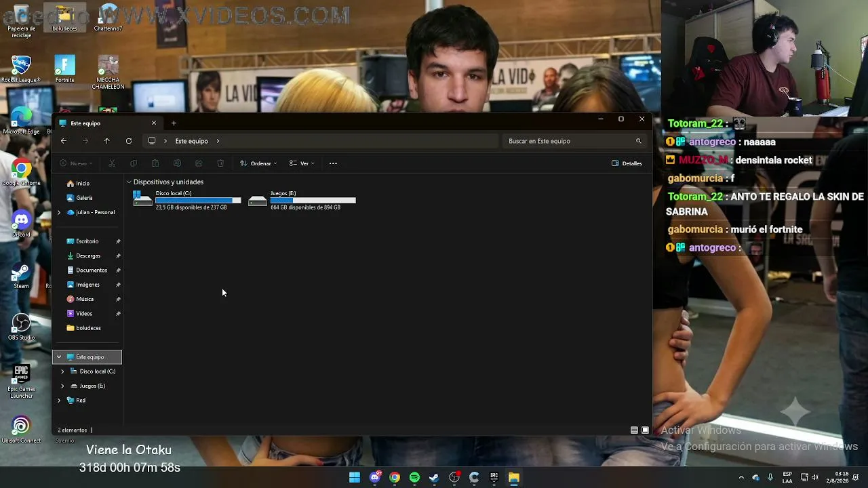The image size is (868, 488).
Task: Close the Este equipo tab
Action: tap(154, 123)
